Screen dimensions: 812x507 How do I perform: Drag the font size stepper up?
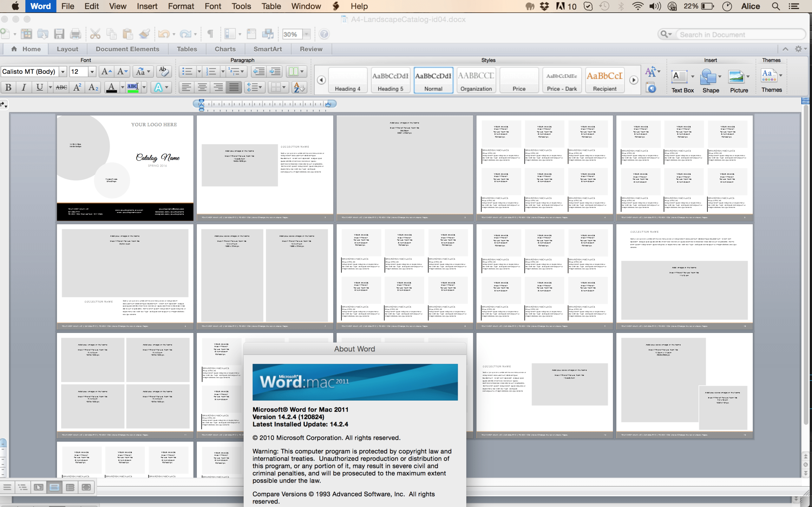(x=105, y=71)
